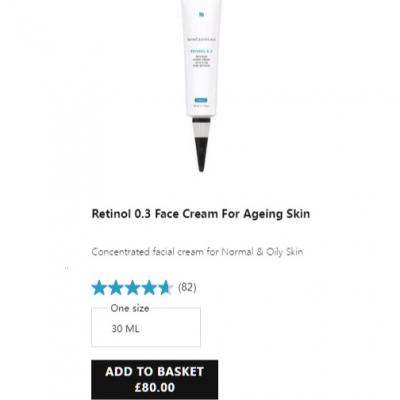Click the small blue badge on tube
400x400 pixels.
(x=201, y=100)
